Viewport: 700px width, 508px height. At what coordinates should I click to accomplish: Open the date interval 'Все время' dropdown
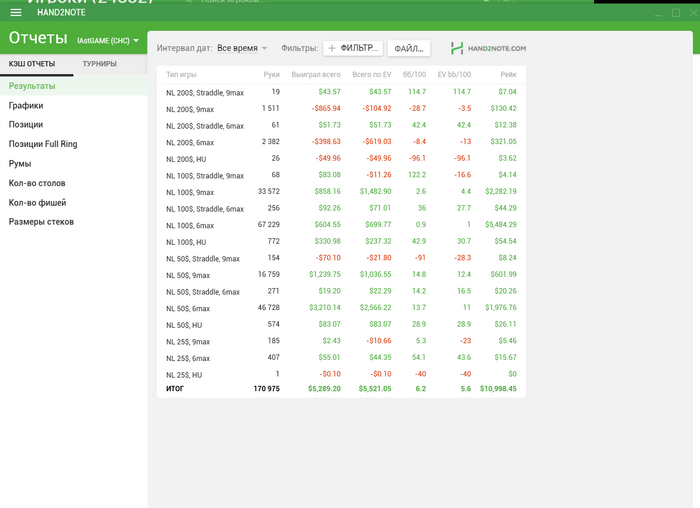click(x=242, y=48)
